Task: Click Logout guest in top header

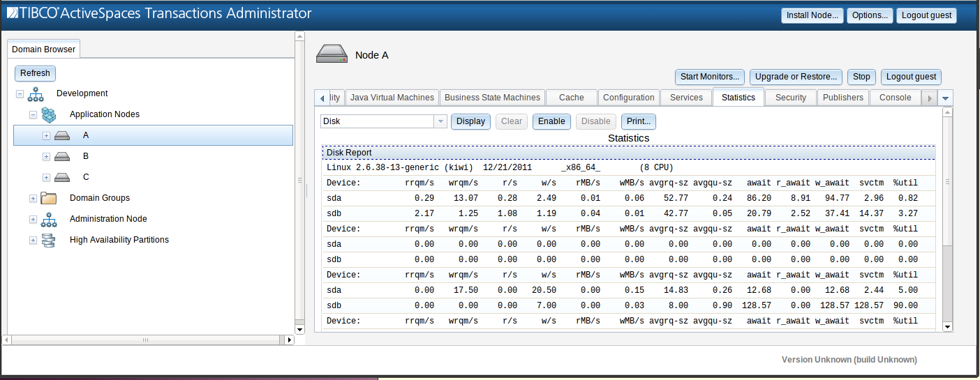Action: point(926,15)
